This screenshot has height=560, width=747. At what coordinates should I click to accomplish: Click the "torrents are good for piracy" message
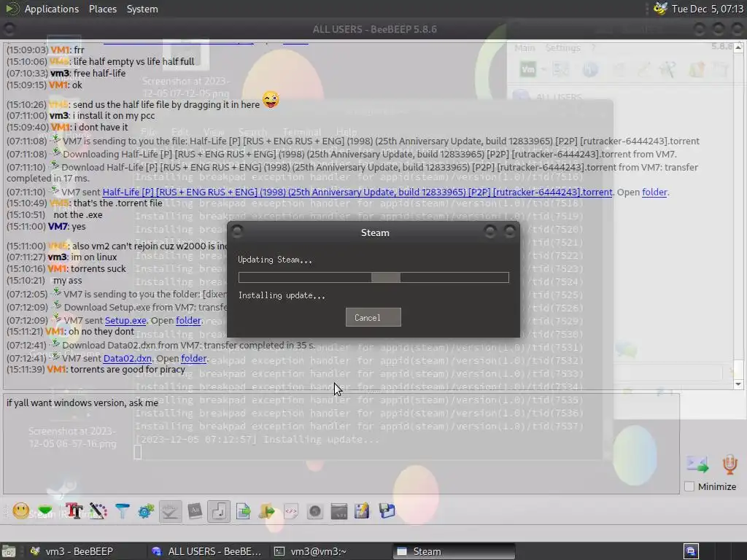pos(128,369)
